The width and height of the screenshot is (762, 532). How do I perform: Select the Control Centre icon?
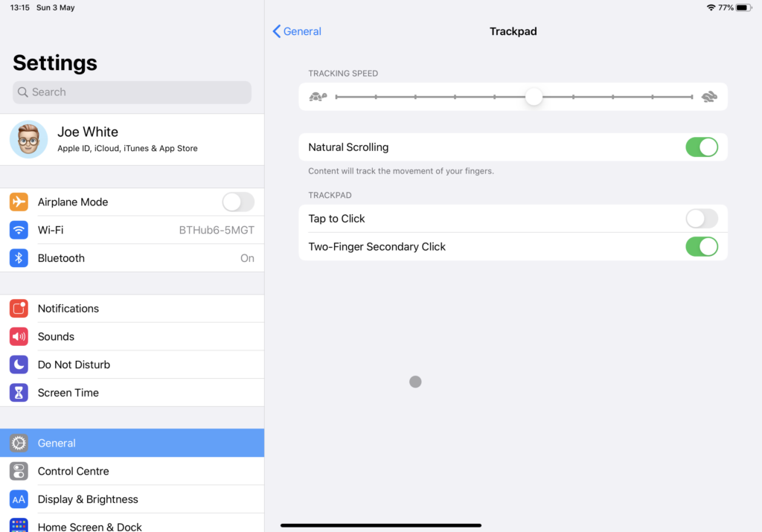(19, 471)
